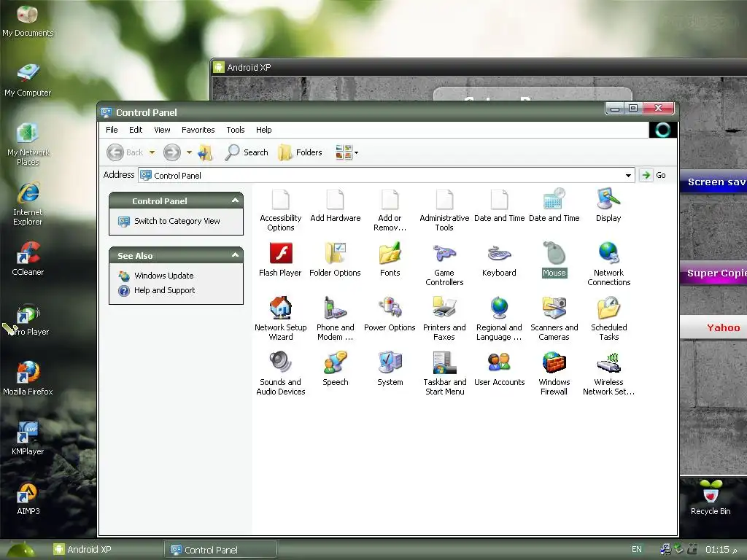Select My Computer desktop icon
The width and height of the screenshot is (747, 560).
pos(28,80)
